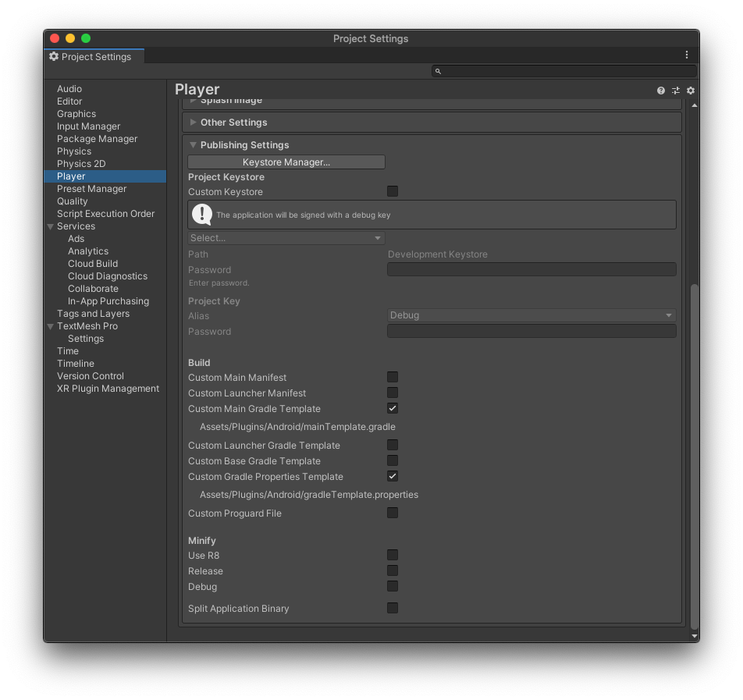Open XR Plugin Management settings
743x700 pixels.
(x=108, y=389)
